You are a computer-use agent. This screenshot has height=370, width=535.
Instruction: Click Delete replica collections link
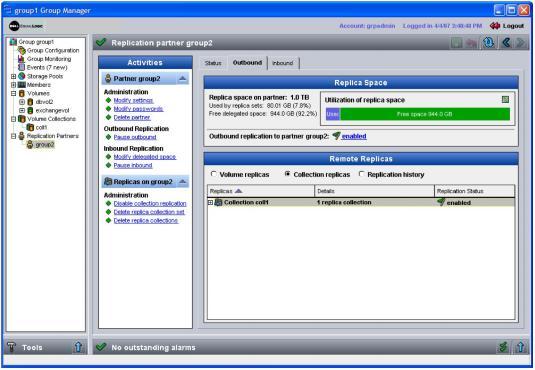coord(146,221)
